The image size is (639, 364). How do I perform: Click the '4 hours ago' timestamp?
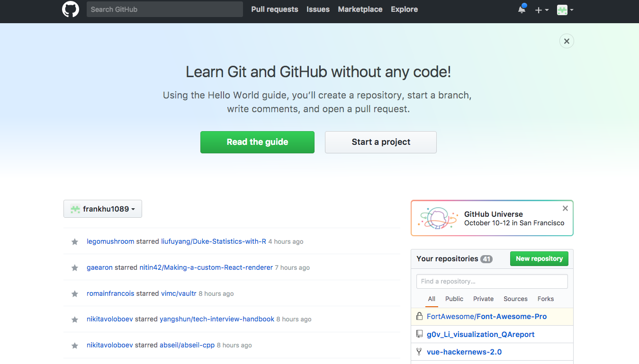pos(286,241)
